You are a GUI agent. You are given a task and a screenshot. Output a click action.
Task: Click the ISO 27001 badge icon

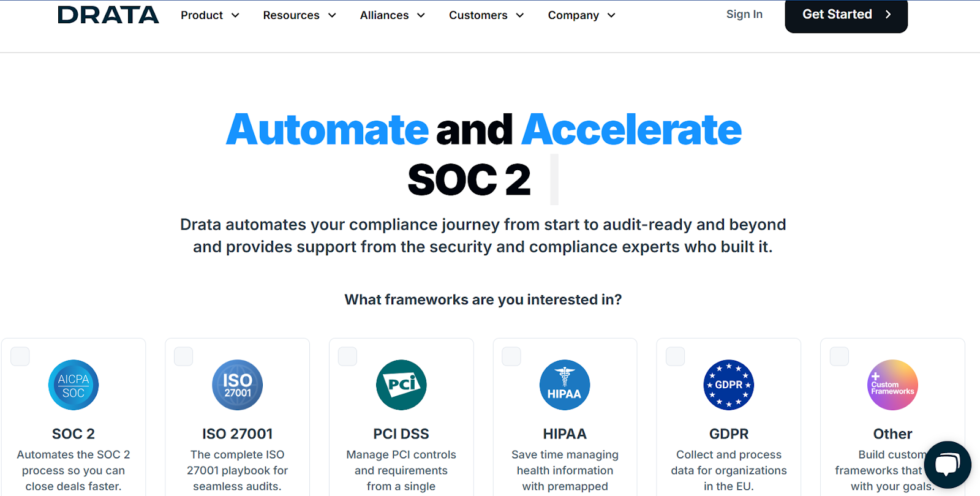(x=238, y=385)
